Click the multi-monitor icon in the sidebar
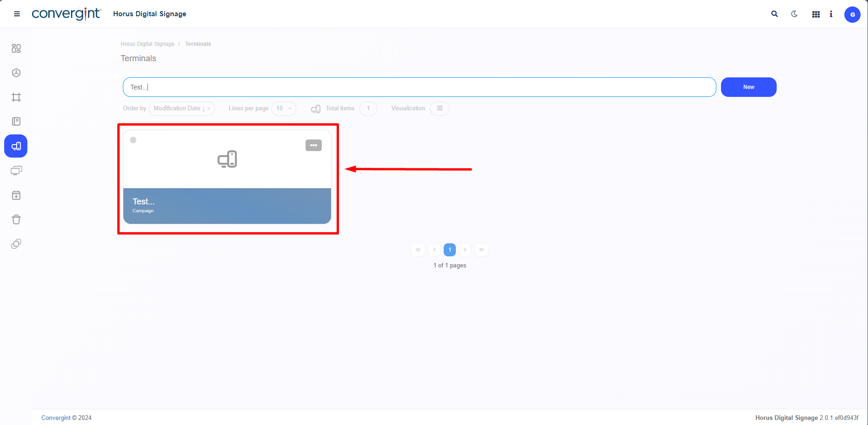This screenshot has height=425, width=868. pos(16,171)
